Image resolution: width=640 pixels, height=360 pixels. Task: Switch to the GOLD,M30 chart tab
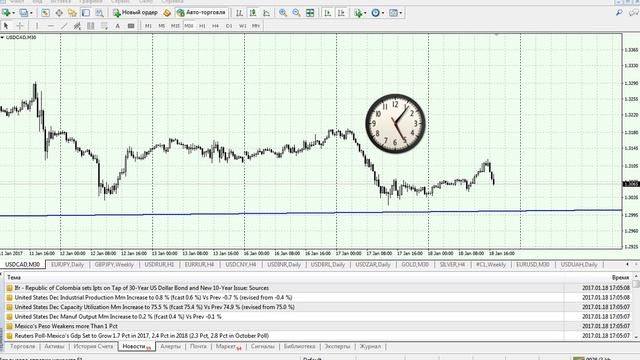(x=415, y=264)
